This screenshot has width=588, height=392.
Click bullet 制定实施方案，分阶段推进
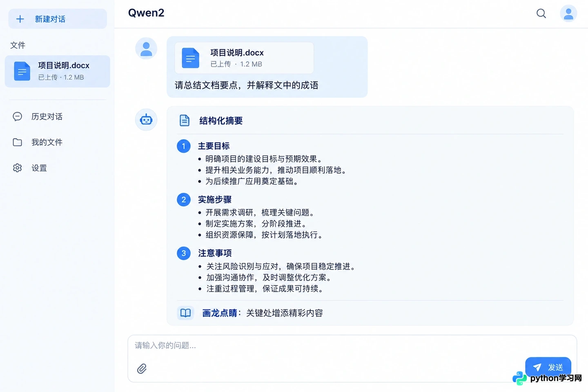click(256, 224)
